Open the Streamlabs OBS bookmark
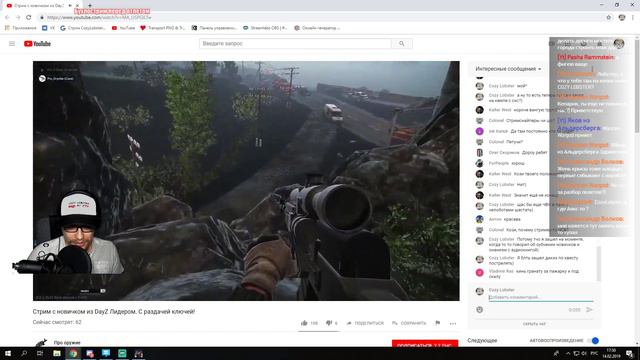The height and width of the screenshot is (360, 640). point(265,28)
